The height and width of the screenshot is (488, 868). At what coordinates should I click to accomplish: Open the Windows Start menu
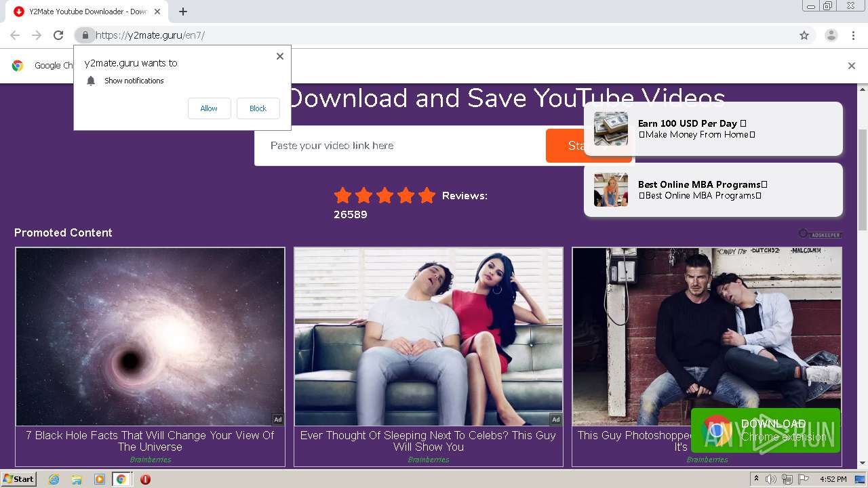(x=19, y=479)
